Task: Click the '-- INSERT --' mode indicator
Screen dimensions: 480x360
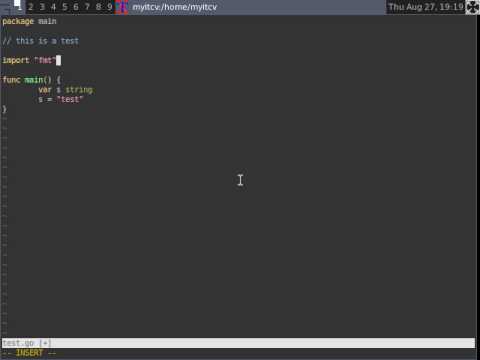Action: 29,353
